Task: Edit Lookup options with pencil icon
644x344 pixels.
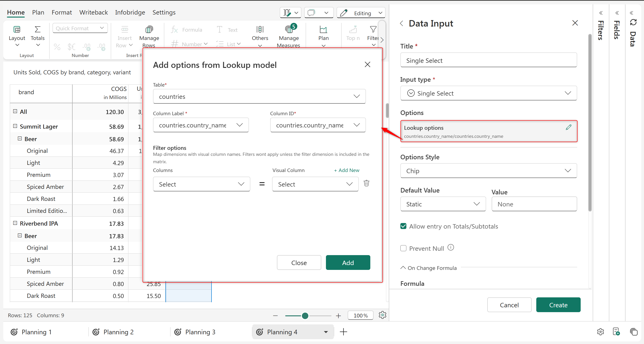Action: point(568,127)
